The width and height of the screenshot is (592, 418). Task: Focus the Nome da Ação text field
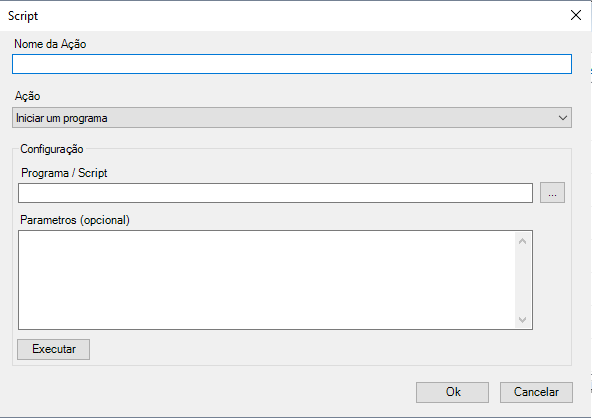tap(292, 64)
